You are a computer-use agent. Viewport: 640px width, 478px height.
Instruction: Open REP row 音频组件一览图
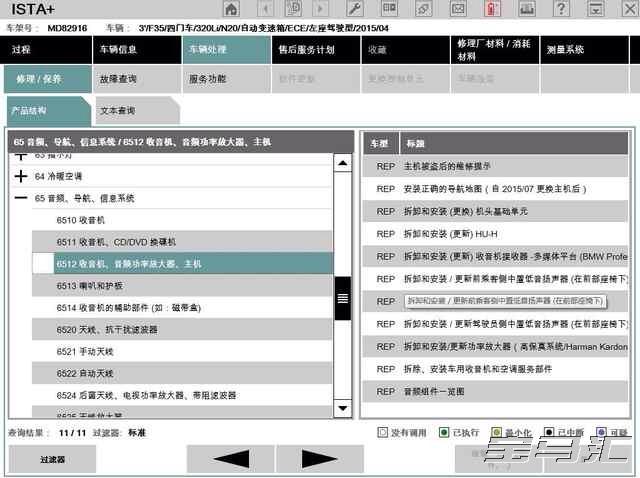click(495, 391)
